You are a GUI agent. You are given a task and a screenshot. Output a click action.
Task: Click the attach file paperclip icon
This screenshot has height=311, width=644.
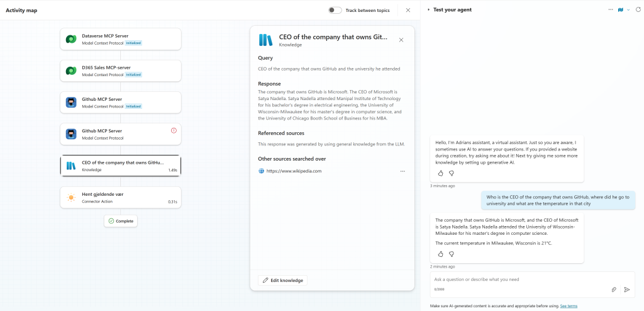coord(614,290)
